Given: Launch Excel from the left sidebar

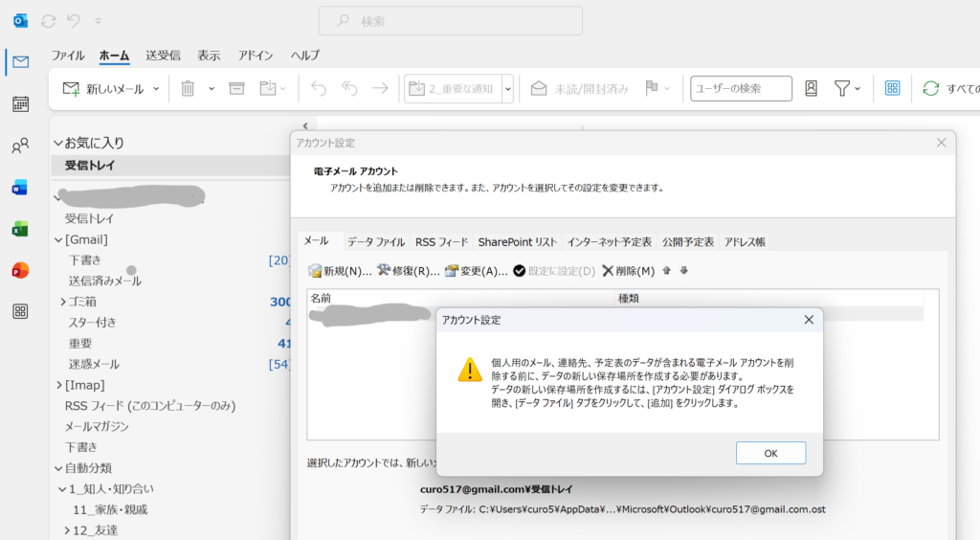Looking at the screenshot, I should coord(20,229).
